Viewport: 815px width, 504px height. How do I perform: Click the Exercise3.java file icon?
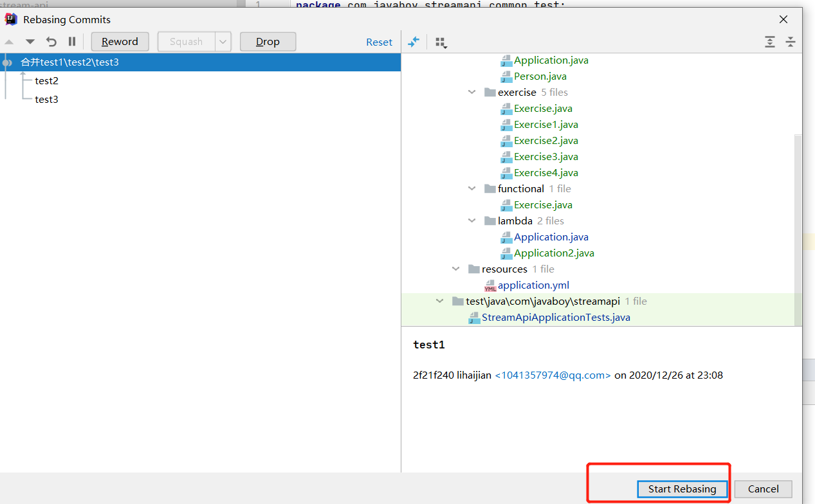point(506,157)
